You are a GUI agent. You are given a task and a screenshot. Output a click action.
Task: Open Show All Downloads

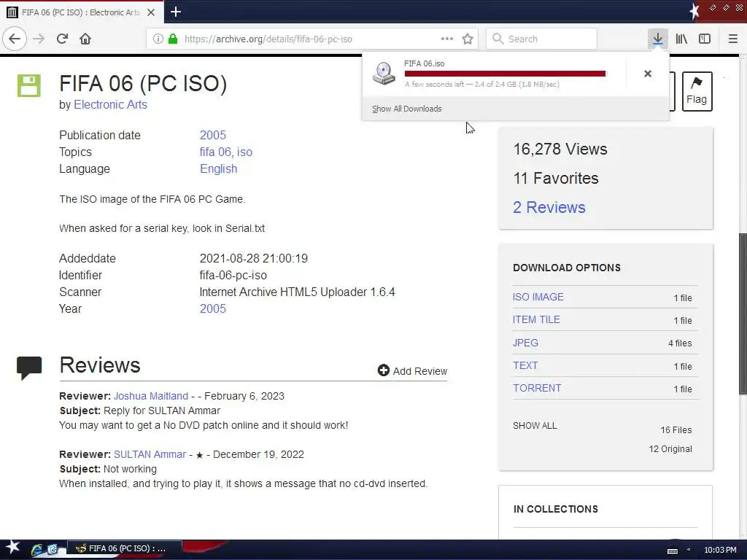click(x=407, y=109)
